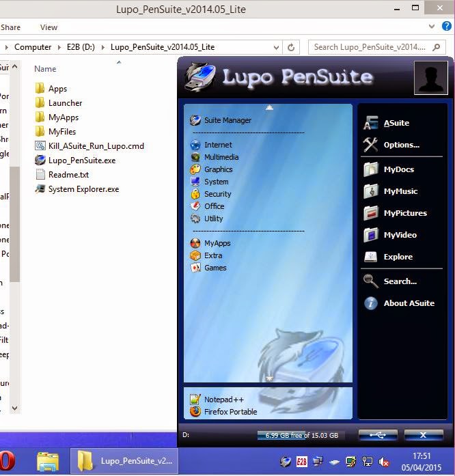This screenshot has width=455, height=476.
Task: Refresh the Explorer folder view
Action: click(x=291, y=47)
